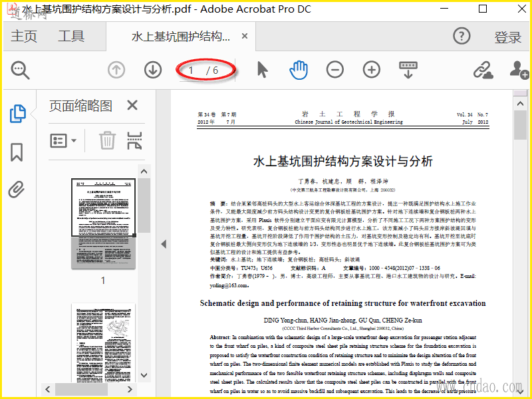The image size is (532, 399).
Task: Open the bookmarks panel
Action: pos(17,152)
